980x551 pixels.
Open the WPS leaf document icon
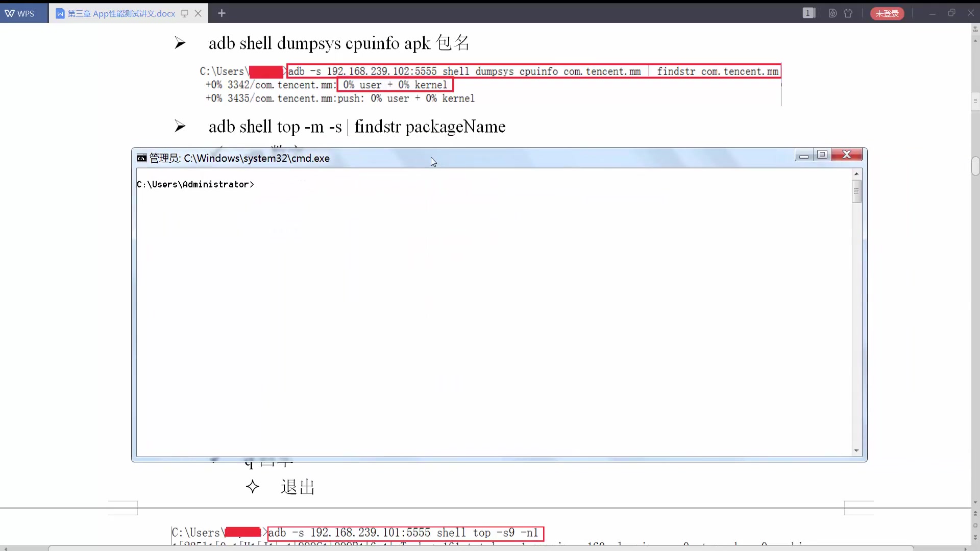point(832,13)
